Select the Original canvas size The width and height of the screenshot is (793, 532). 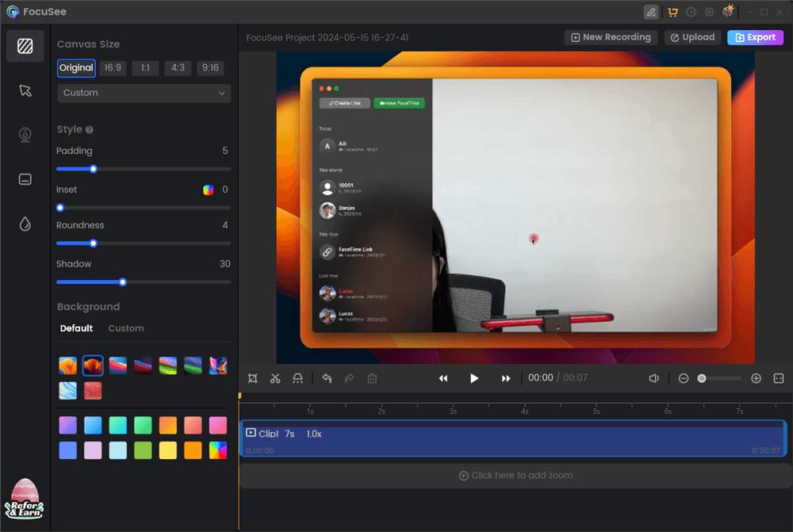pyautogui.click(x=76, y=67)
